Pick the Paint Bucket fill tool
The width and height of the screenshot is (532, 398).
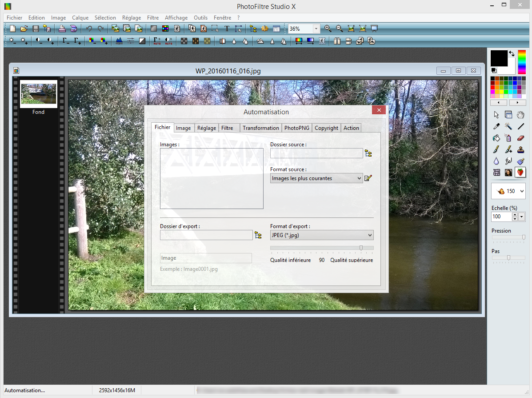coord(496,138)
